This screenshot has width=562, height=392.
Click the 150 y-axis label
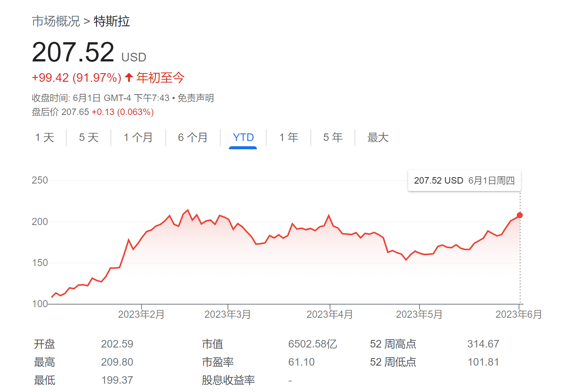pos(40,263)
